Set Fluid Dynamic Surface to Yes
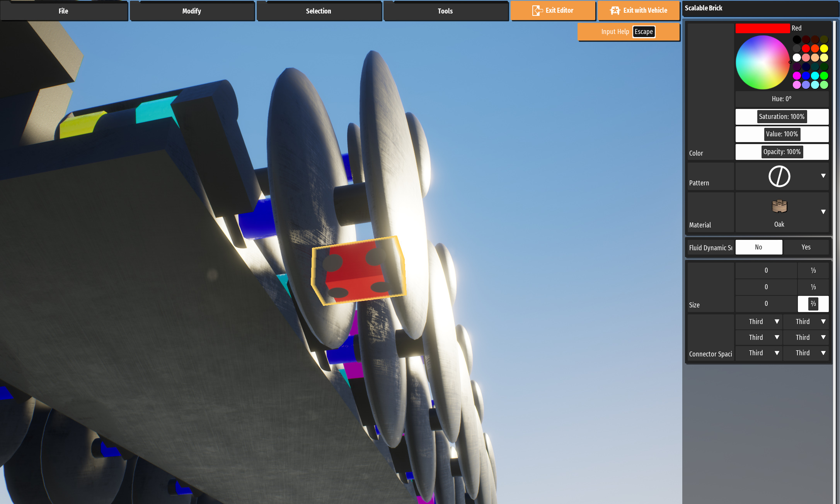The image size is (840, 504). click(806, 247)
